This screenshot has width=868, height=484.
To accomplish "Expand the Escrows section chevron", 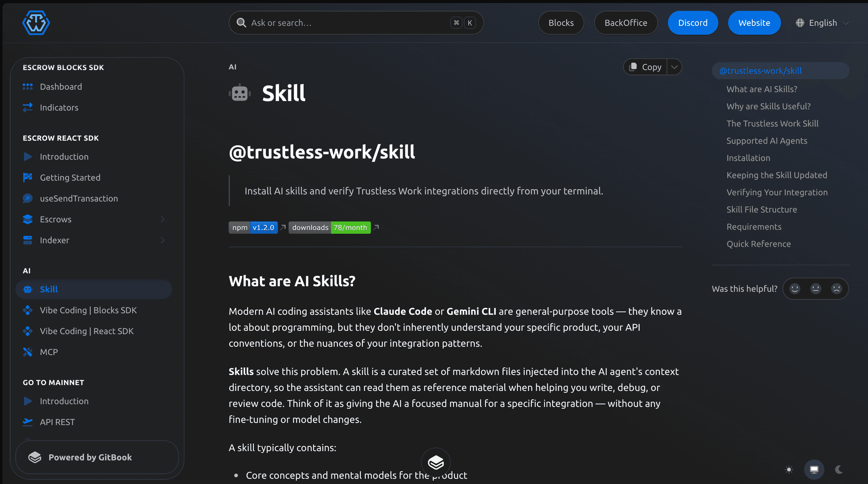I will pyautogui.click(x=163, y=219).
